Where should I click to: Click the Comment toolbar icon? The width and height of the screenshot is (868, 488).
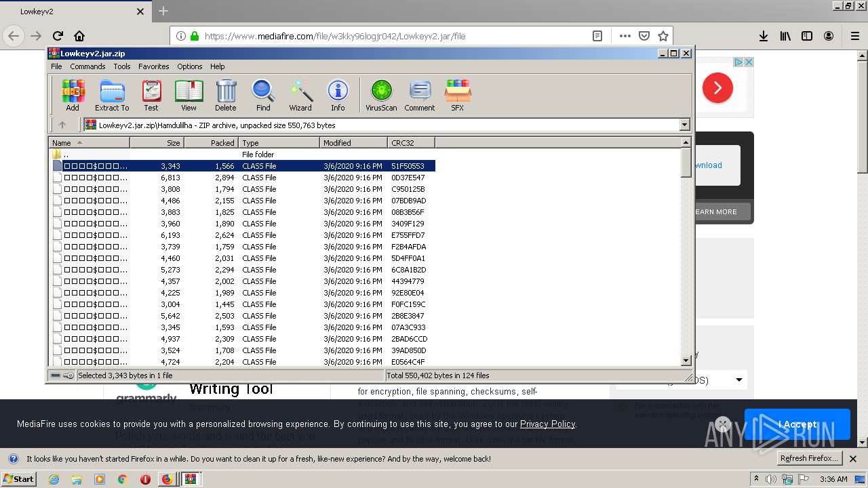coord(420,95)
